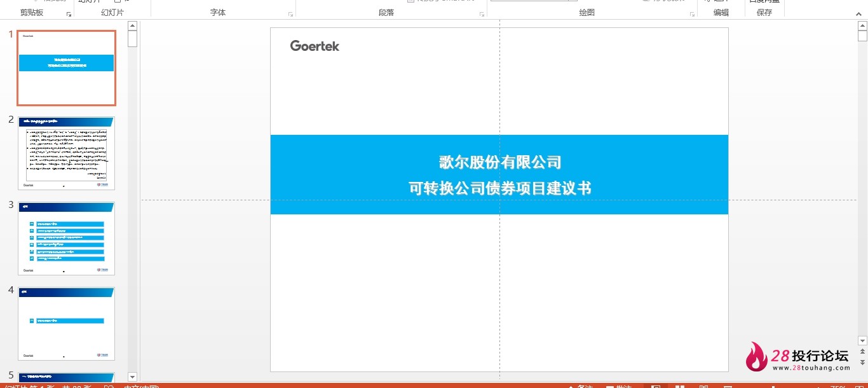This screenshot has height=388, width=868.
Task: Click thumbnail panel scroll-down arrow
Action: tap(132, 377)
